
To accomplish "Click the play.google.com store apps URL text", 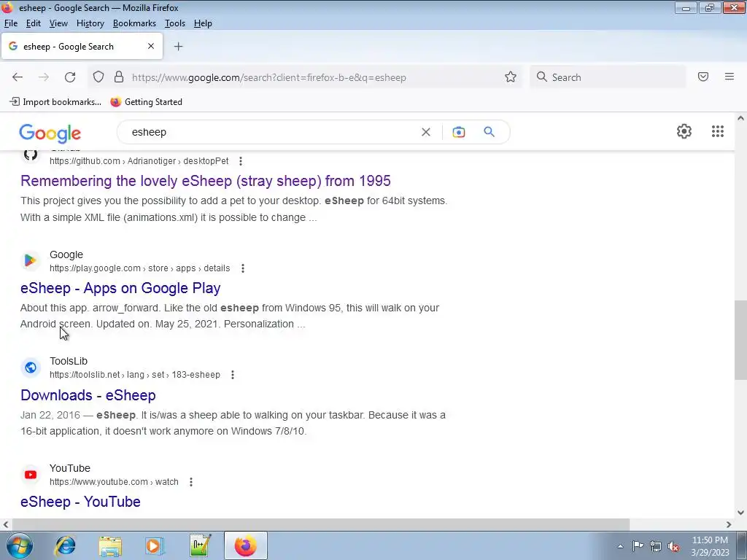I will (x=139, y=268).
